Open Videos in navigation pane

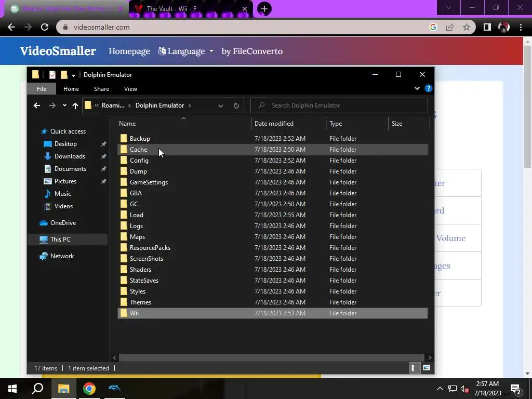63,206
